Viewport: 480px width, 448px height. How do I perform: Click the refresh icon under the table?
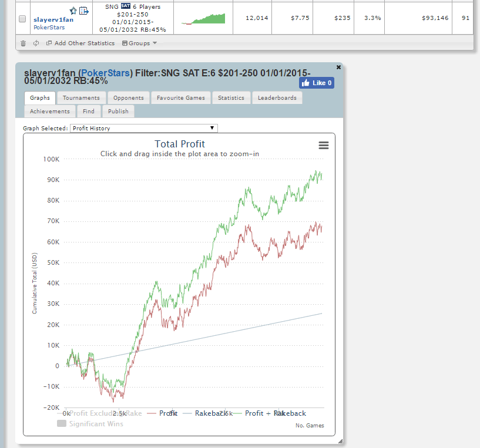[36, 43]
